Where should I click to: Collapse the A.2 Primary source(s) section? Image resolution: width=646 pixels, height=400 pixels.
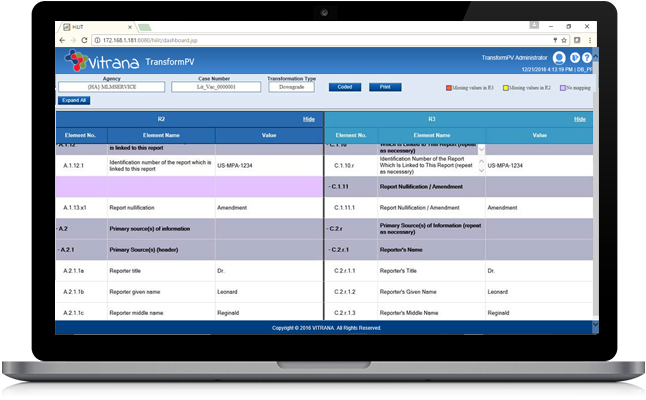pyautogui.click(x=60, y=228)
